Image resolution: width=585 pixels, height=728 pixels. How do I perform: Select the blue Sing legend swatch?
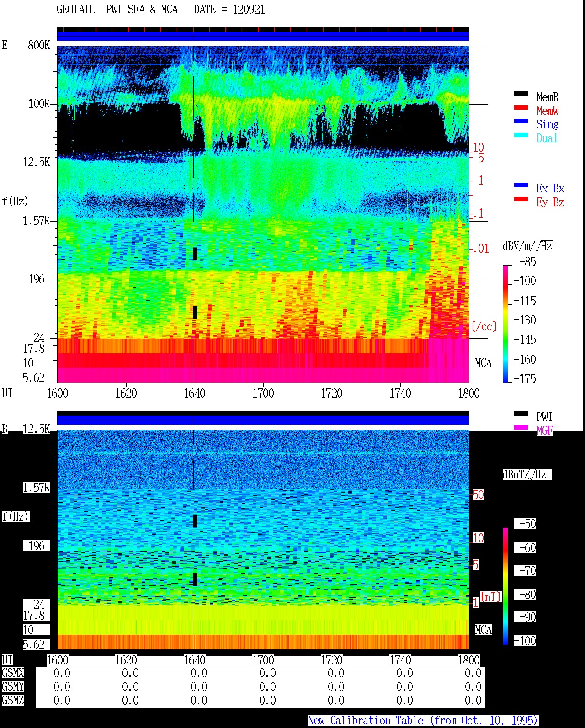pyautogui.click(x=521, y=122)
